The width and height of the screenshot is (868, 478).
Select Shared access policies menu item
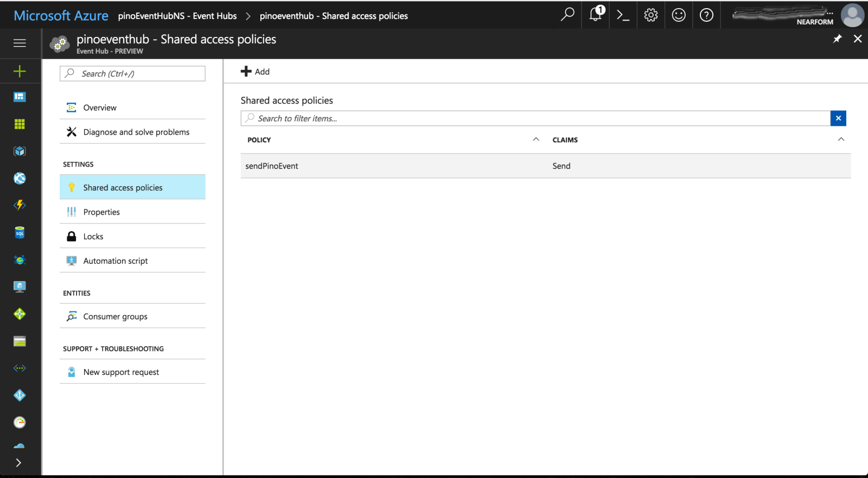click(x=132, y=187)
